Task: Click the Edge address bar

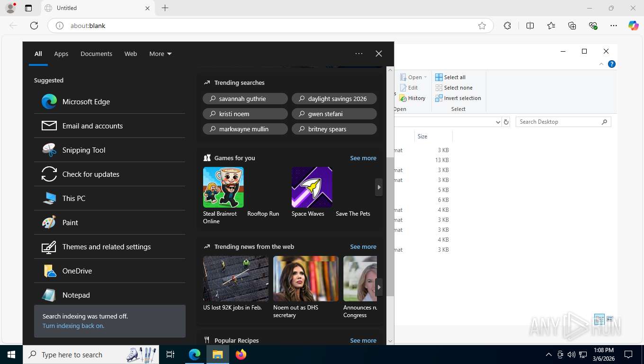Action: pos(270,26)
